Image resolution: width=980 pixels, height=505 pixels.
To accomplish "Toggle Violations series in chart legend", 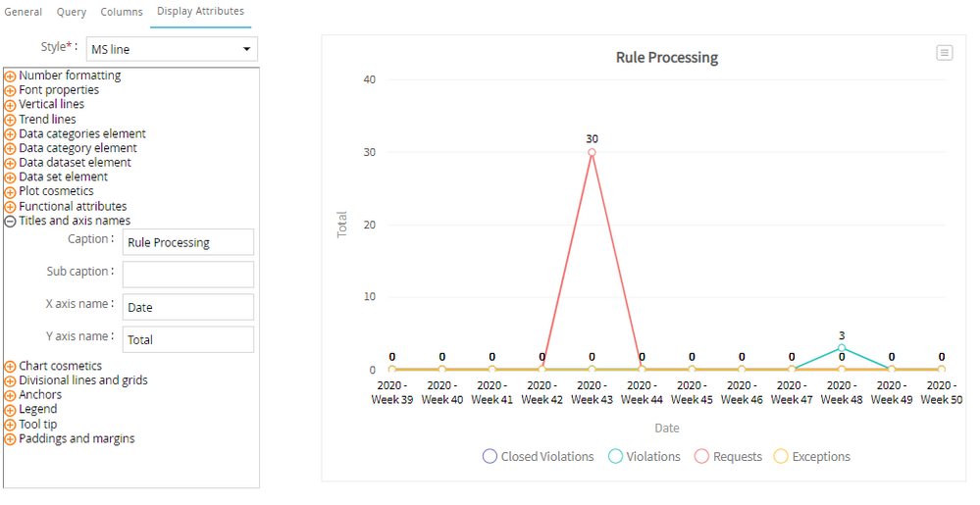I will pos(645,456).
